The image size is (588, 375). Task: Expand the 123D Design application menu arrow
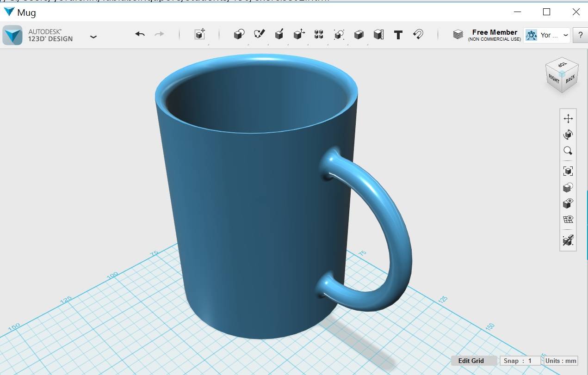(x=93, y=37)
